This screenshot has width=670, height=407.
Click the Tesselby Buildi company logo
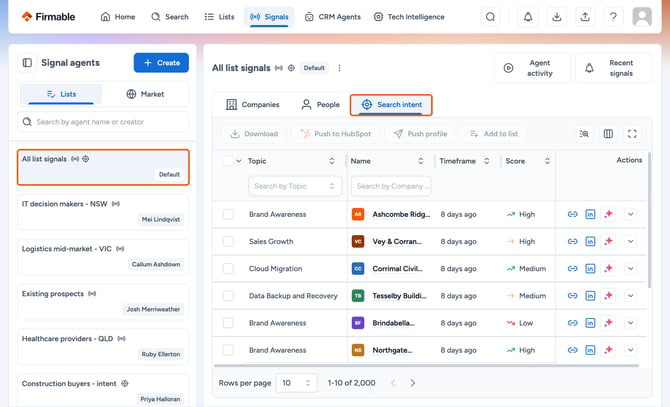(x=358, y=296)
